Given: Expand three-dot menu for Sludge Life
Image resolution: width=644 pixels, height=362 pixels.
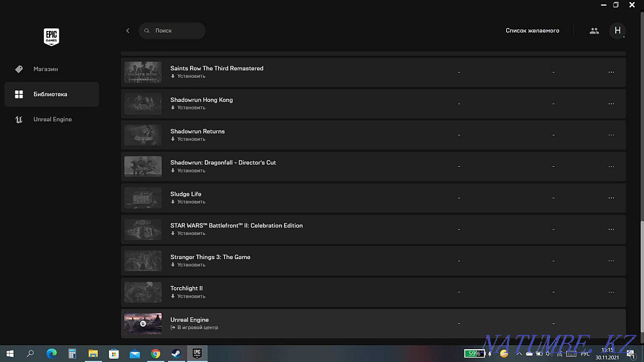Looking at the screenshot, I should pos(611,198).
